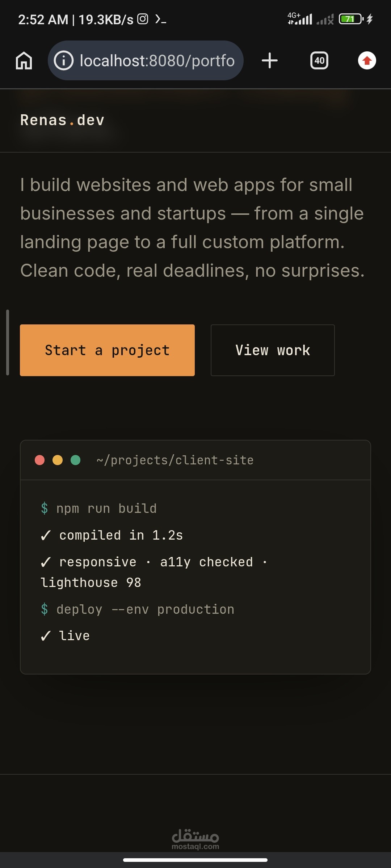Click the green terminal window dot
The width and height of the screenshot is (391, 868).
[x=75, y=460]
